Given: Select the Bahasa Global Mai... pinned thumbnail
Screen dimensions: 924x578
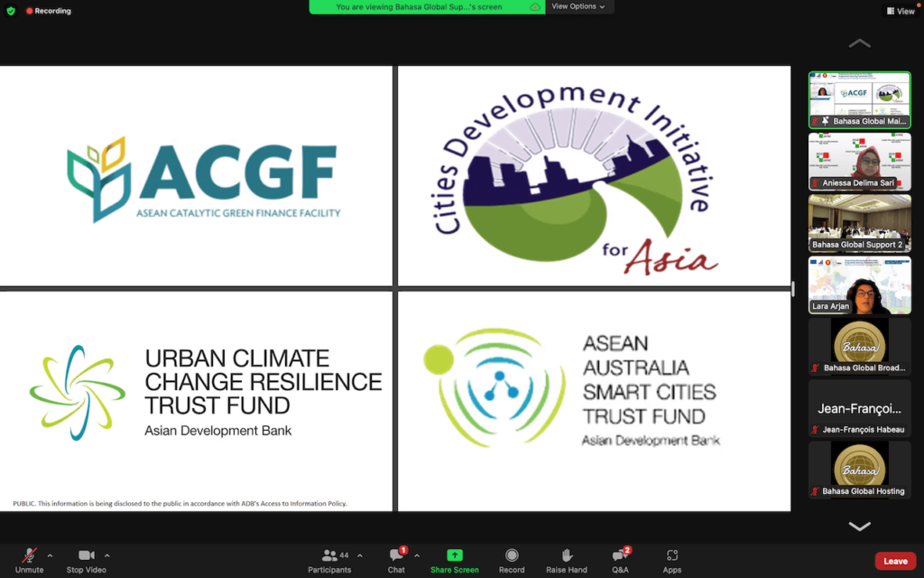Looking at the screenshot, I should pos(859,99).
